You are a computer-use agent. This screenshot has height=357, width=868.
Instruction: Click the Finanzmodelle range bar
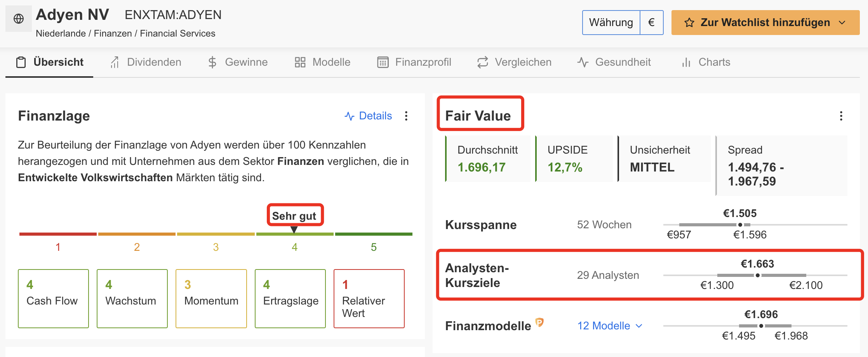755,326
